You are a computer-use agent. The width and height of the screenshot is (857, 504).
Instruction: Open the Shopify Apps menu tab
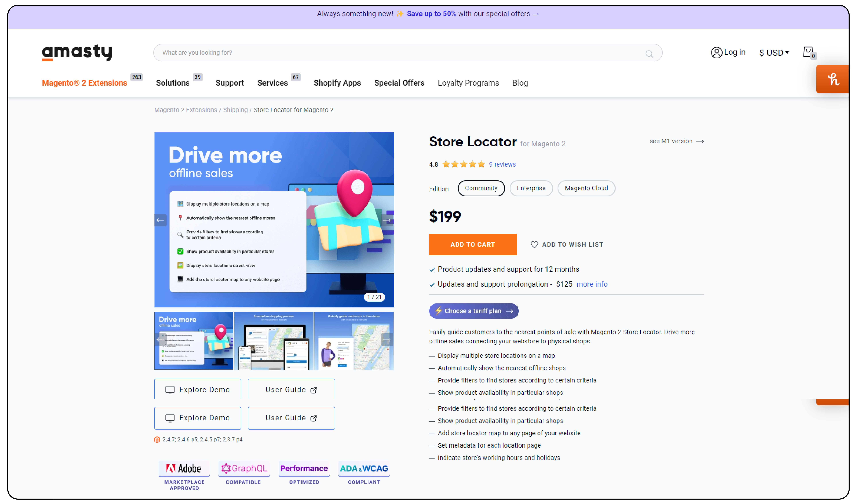click(337, 83)
